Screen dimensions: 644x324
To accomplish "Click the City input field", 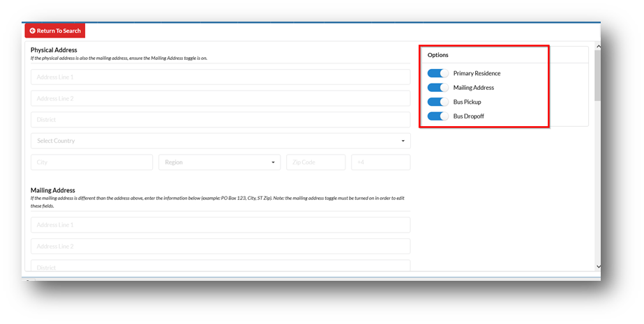I will coord(91,162).
